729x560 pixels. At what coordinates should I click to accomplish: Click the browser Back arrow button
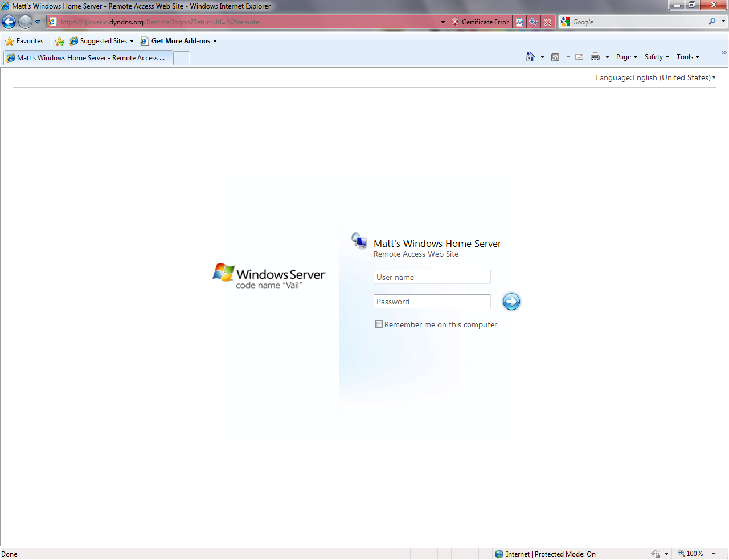[9, 22]
